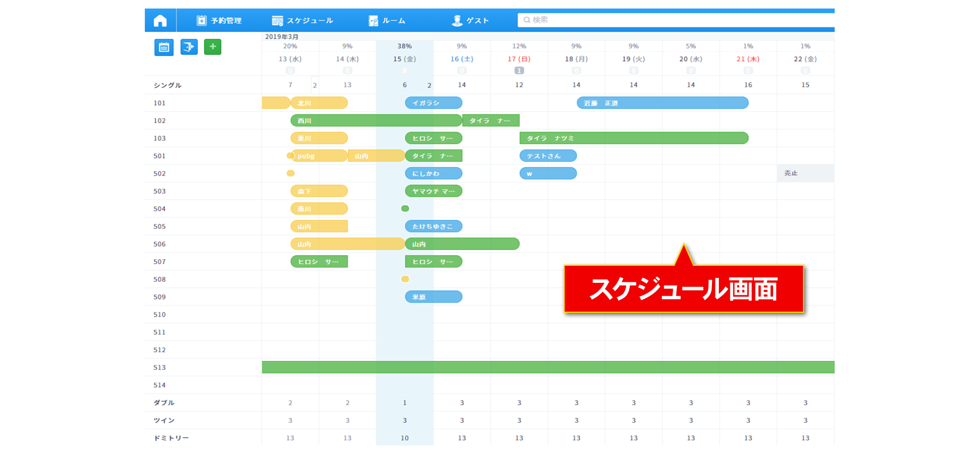Click the home icon in the top bar

[160, 21]
